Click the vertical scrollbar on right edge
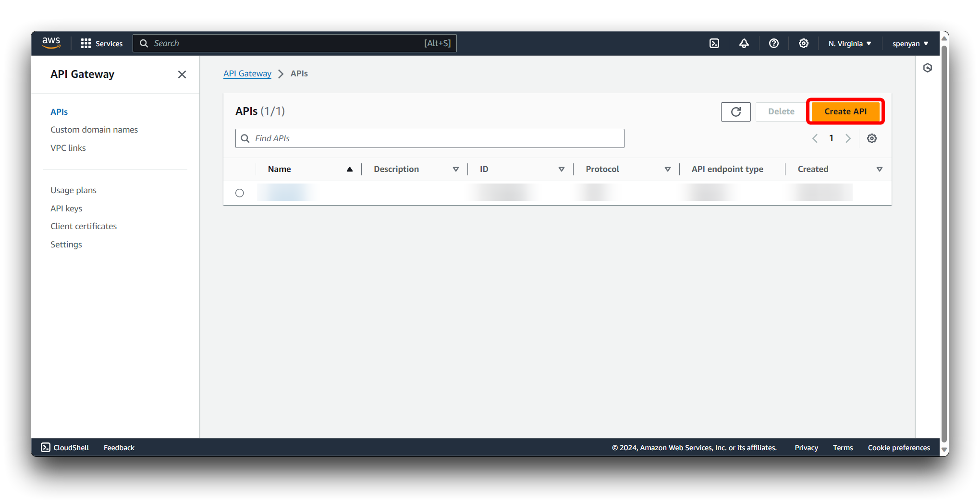980x503 pixels. [x=944, y=245]
